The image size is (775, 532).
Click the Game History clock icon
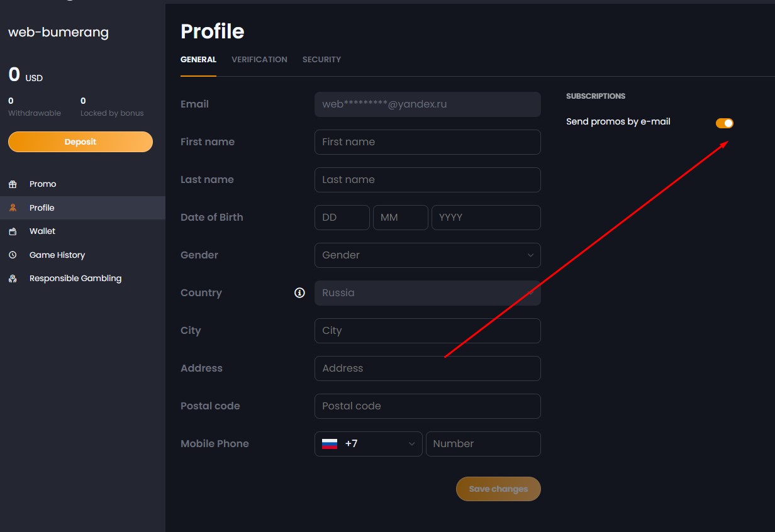(13, 255)
